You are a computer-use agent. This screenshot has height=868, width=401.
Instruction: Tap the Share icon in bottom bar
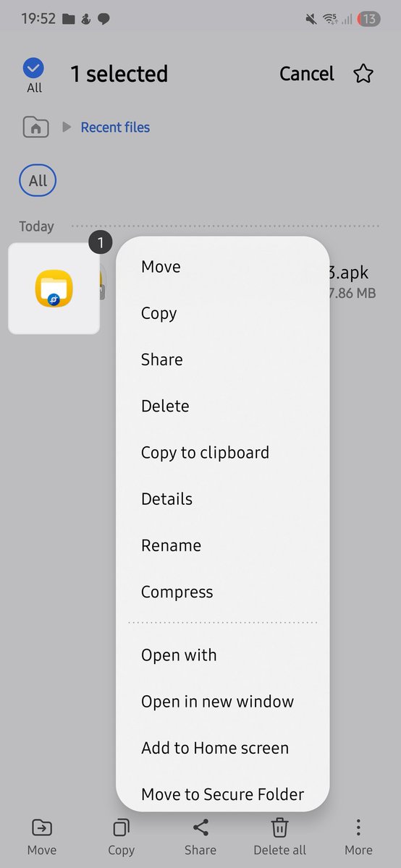click(x=200, y=827)
